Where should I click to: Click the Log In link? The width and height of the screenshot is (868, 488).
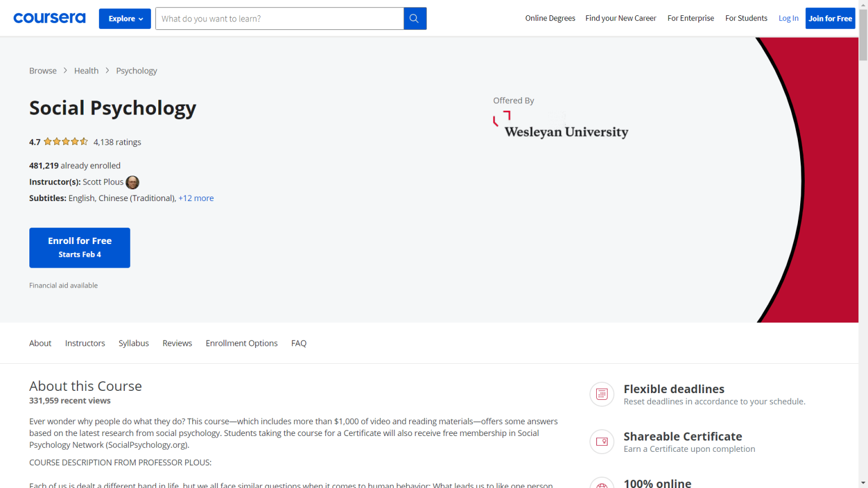[788, 18]
